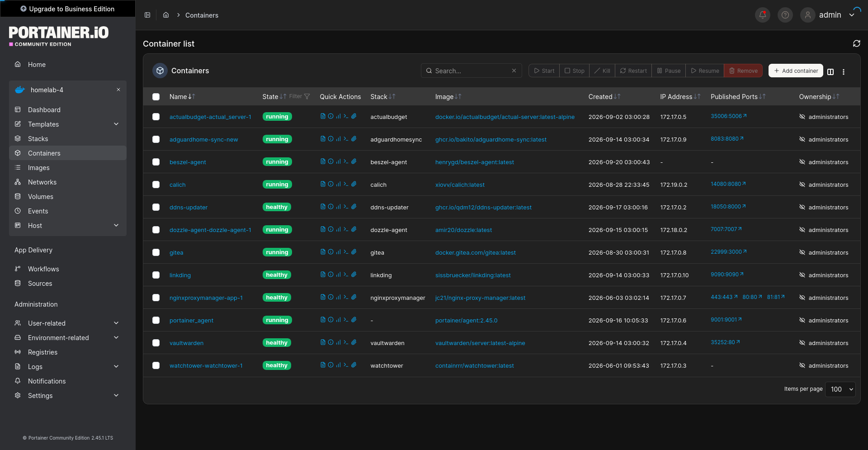Change the items per page dropdown
Viewport: 868px width, 450px height.
(x=840, y=389)
